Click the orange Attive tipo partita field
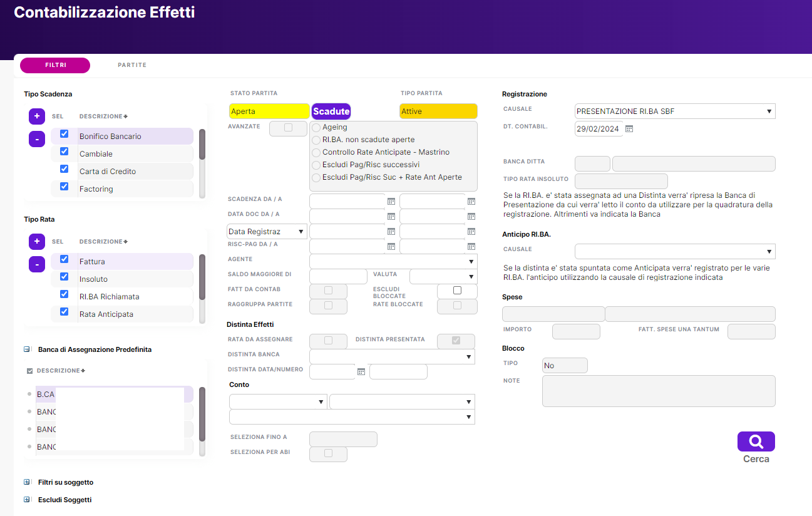The image size is (812, 516). click(438, 111)
